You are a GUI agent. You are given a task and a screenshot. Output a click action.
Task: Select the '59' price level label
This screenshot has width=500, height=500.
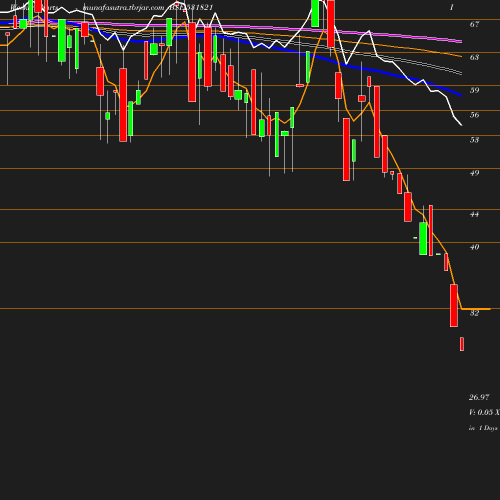474,90
